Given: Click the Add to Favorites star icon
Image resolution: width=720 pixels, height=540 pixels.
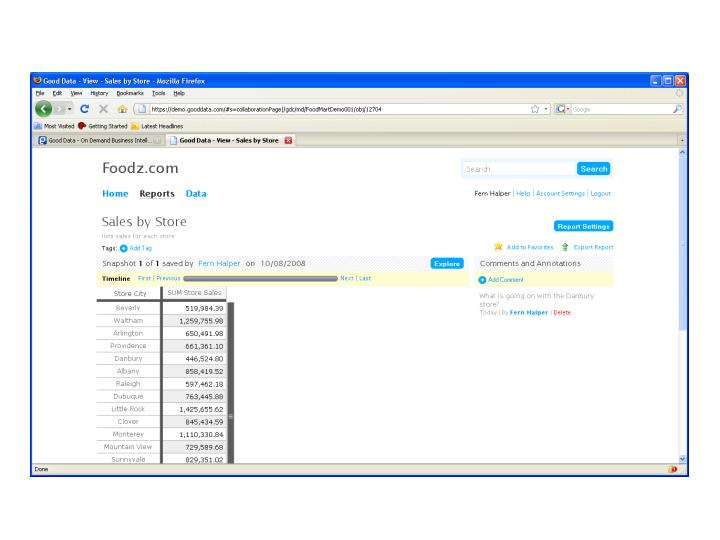Looking at the screenshot, I should point(498,246).
